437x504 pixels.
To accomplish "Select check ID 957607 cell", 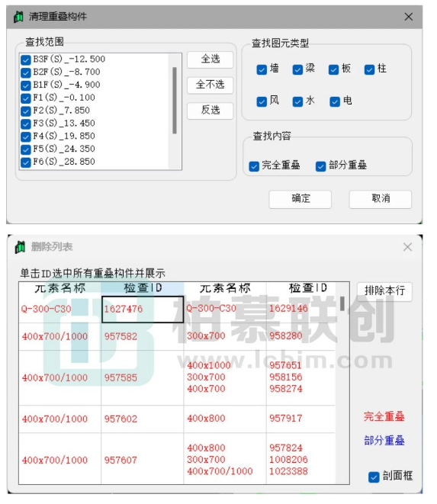I will coord(143,460).
